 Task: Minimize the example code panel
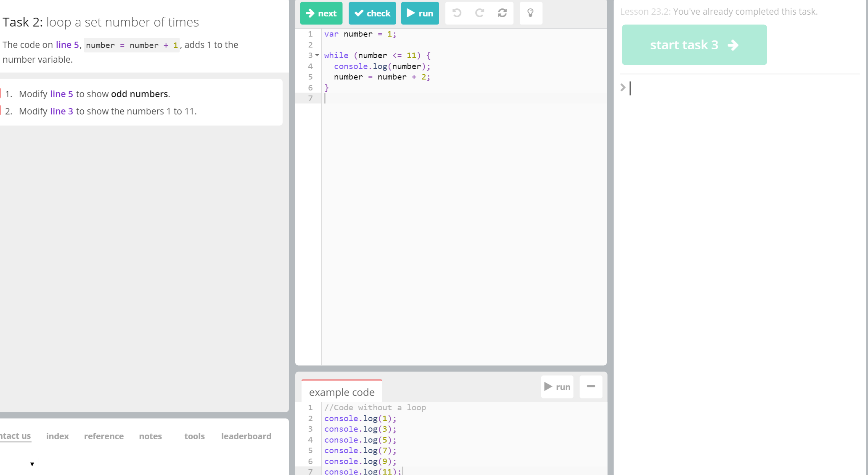(591, 386)
